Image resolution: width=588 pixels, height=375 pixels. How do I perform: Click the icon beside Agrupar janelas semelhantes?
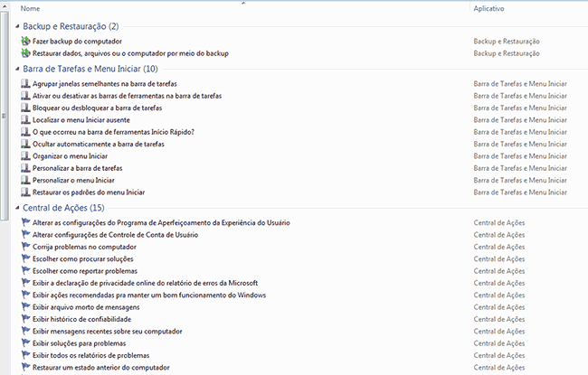point(25,83)
